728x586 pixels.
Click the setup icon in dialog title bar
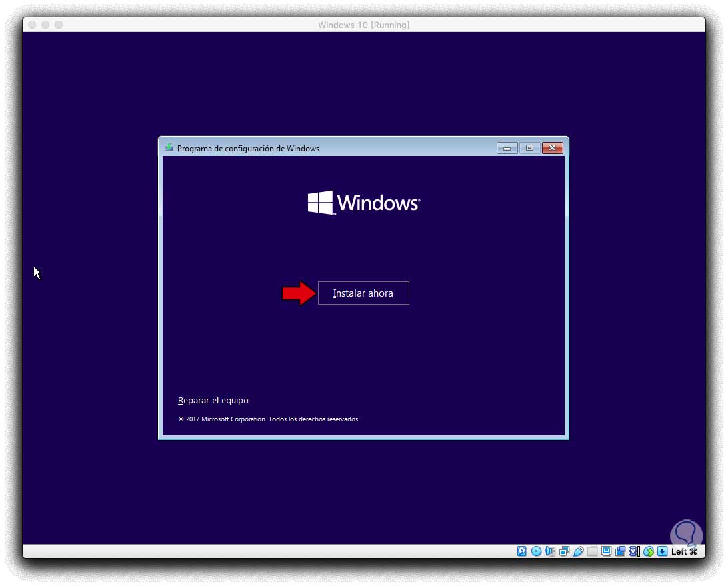point(169,147)
